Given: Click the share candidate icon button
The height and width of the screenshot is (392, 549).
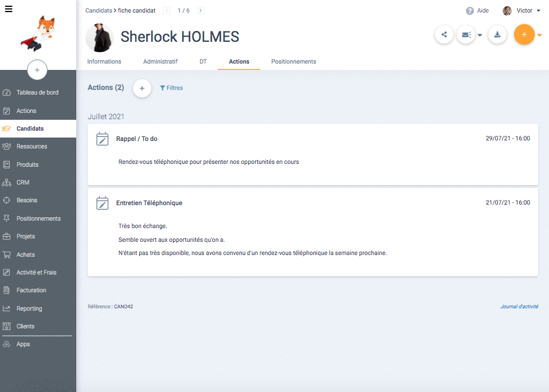Looking at the screenshot, I should point(444,34).
